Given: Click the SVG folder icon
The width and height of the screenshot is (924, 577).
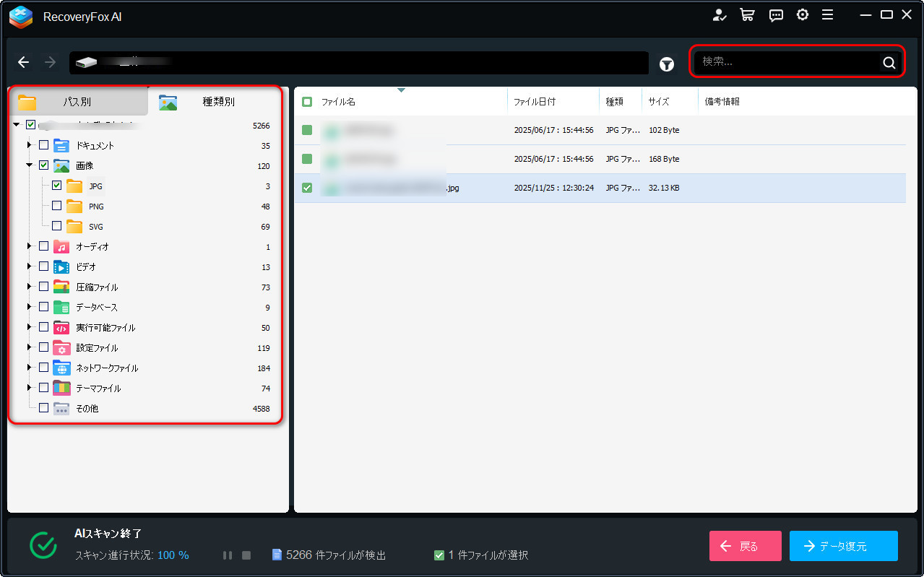Looking at the screenshot, I should point(74,226).
